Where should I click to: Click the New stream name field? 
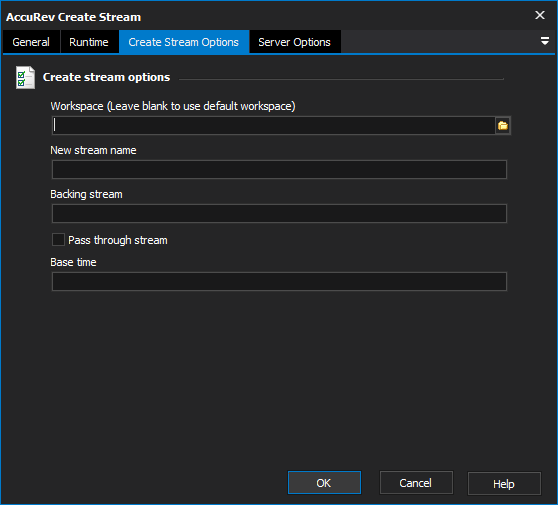coord(279,169)
